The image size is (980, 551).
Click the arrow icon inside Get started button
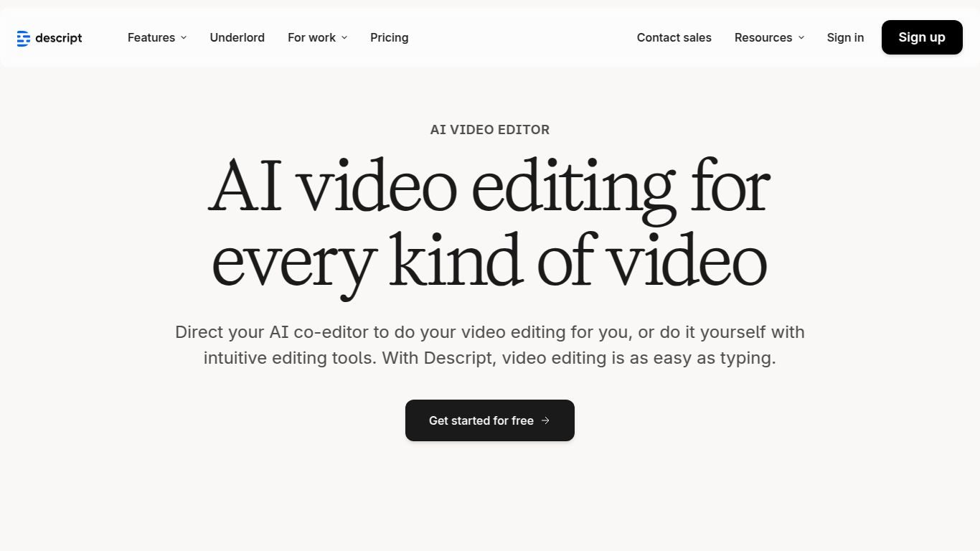click(546, 420)
